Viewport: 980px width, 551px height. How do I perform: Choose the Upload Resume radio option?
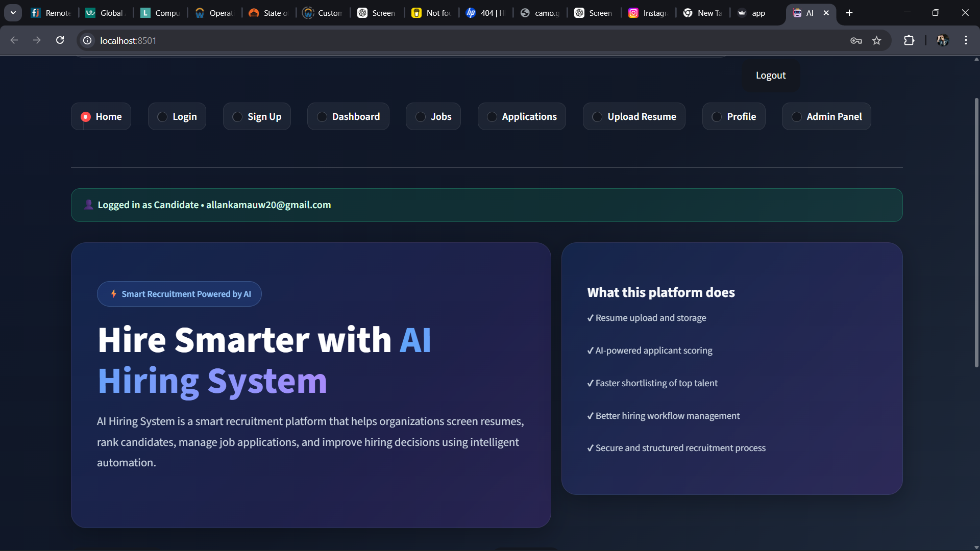tap(634, 116)
